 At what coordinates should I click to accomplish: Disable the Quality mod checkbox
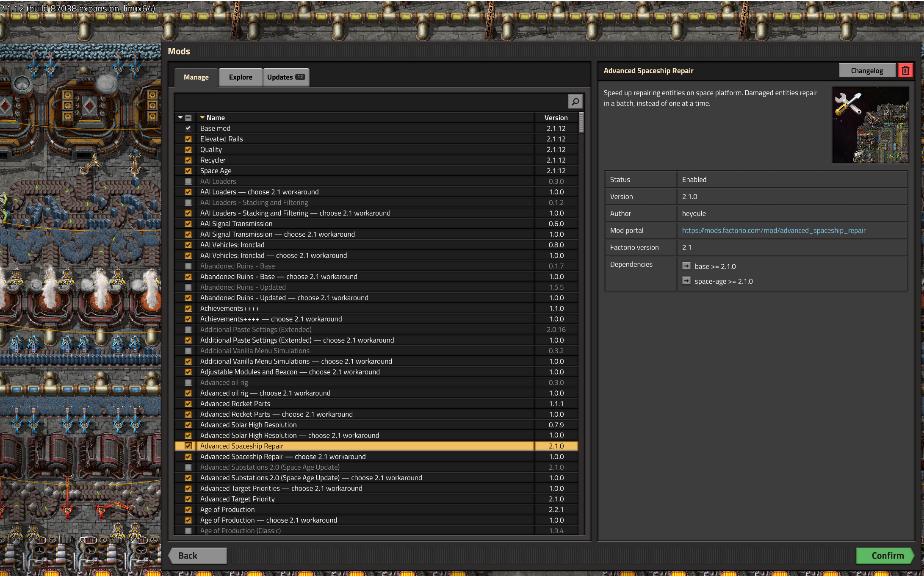tap(188, 150)
